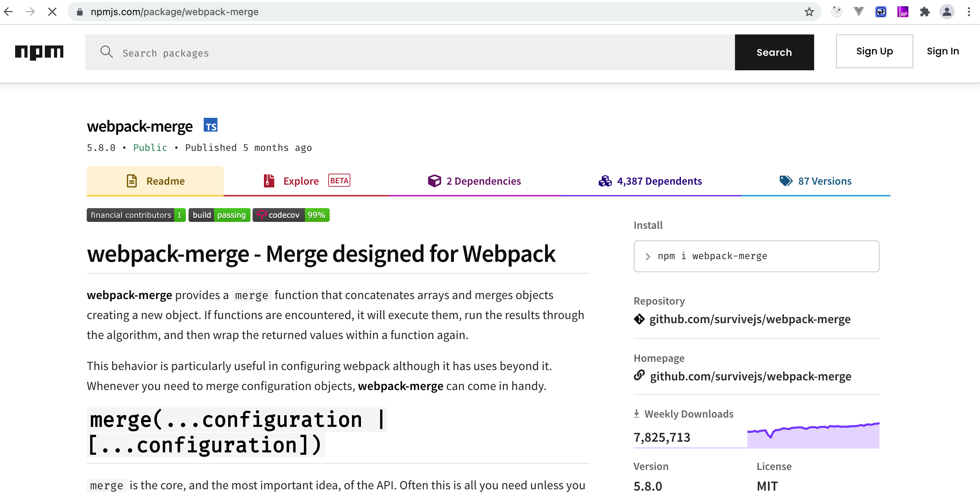Viewport: 980px width, 492px height.
Task: Click the Sign Up button
Action: coord(874,51)
